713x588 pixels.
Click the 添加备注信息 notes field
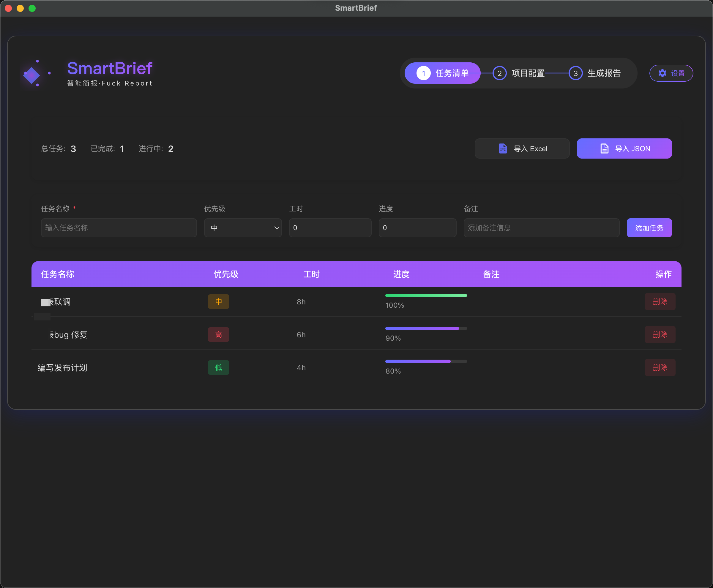point(541,227)
